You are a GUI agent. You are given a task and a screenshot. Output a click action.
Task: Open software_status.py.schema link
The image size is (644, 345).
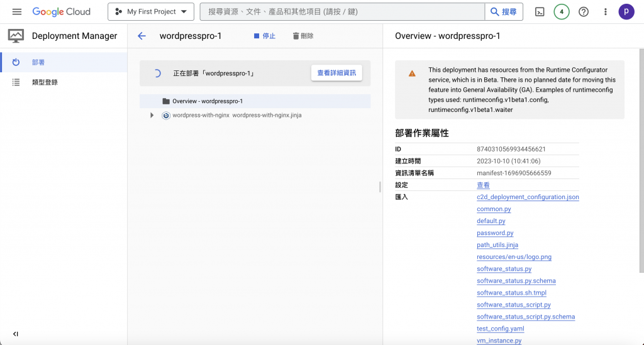coord(516,281)
